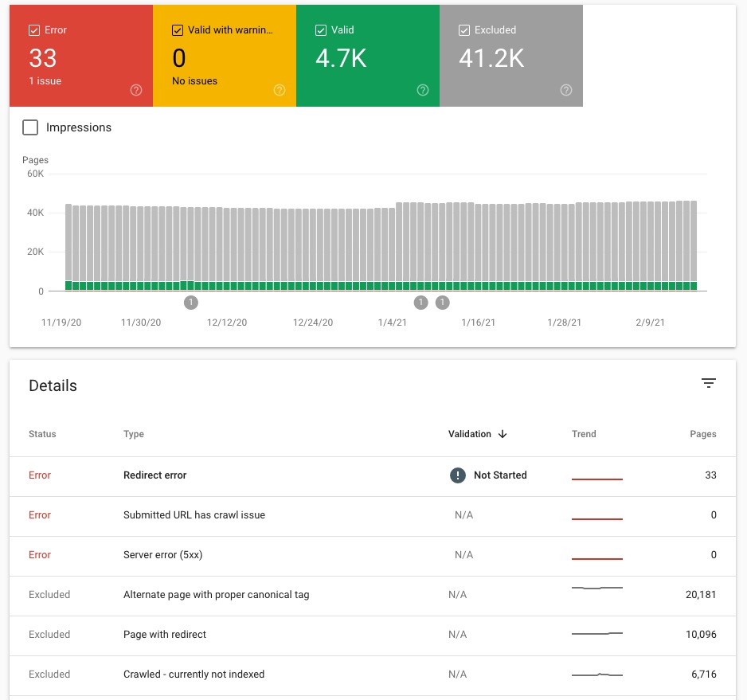Screen dimensions: 747x700
Task: Click first annotation marker after 1/4/21
Action: point(420,302)
